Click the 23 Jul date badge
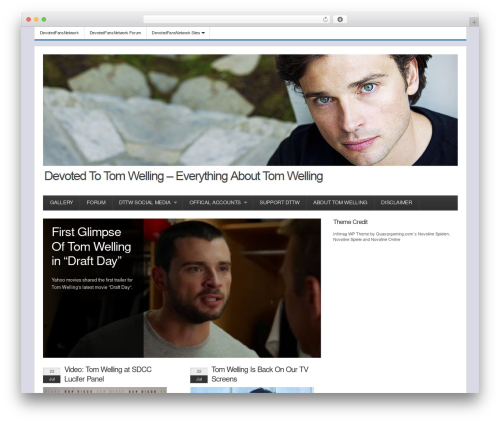The height and width of the screenshot is (423, 500). pos(52,375)
